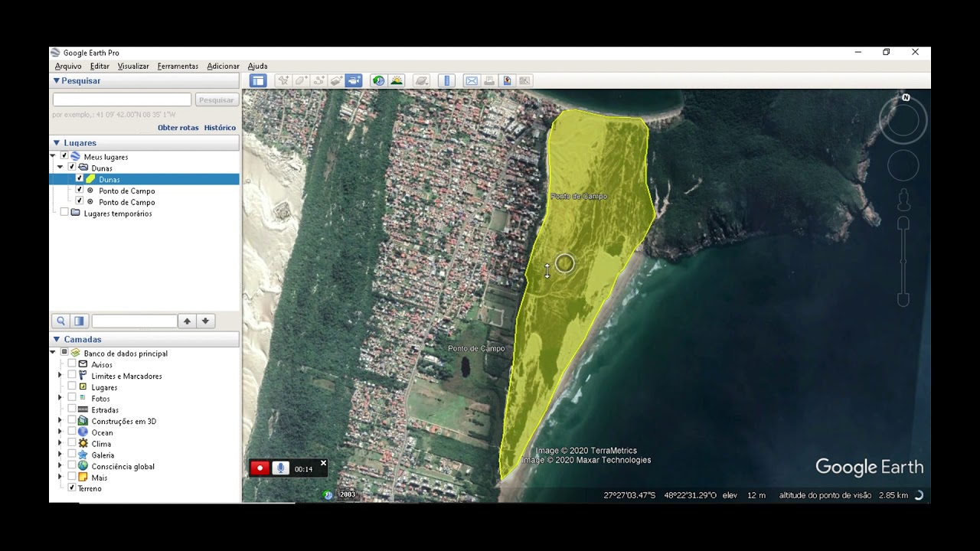Click the Print toolbar icon
Viewport: 980px width, 551px height.
click(x=489, y=80)
